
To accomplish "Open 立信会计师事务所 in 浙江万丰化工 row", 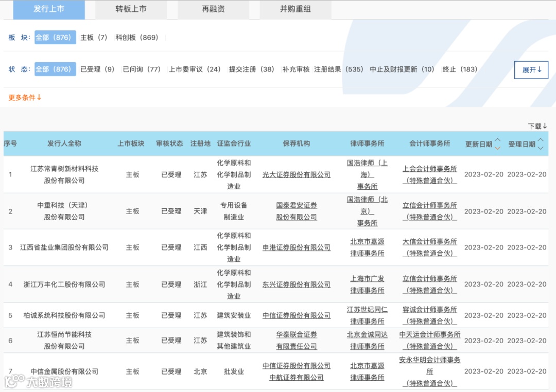I will 430,284.
